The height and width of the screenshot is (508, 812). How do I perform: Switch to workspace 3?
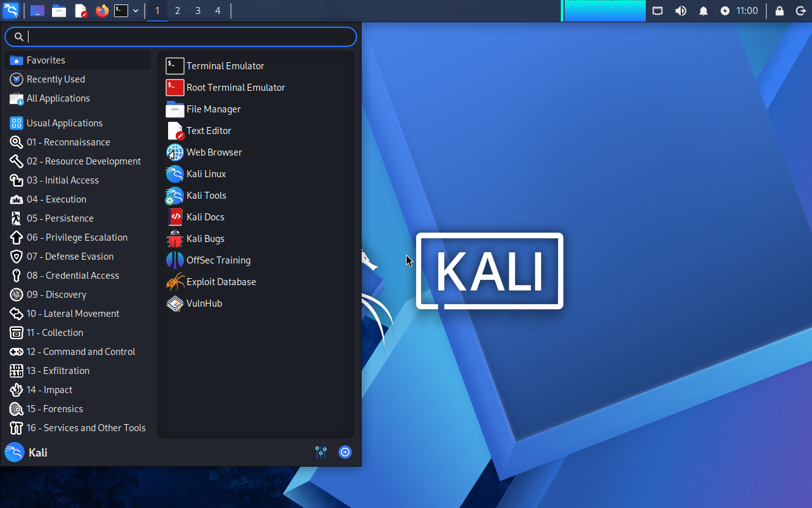(x=197, y=11)
